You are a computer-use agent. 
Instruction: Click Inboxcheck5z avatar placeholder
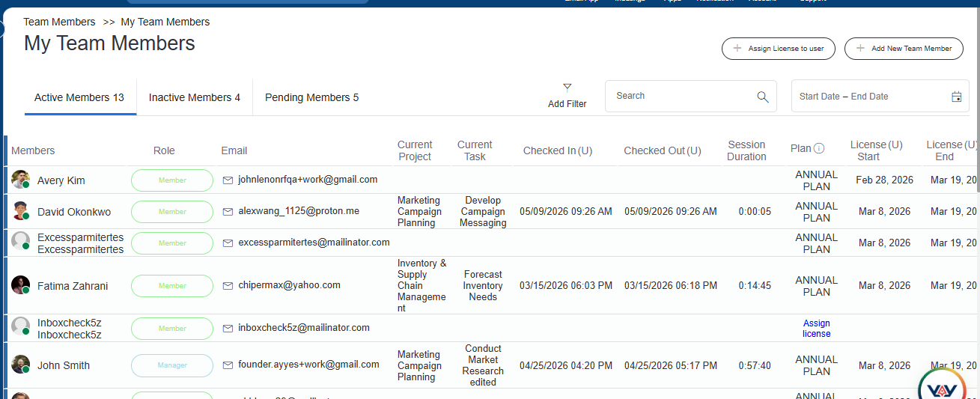[20, 326]
